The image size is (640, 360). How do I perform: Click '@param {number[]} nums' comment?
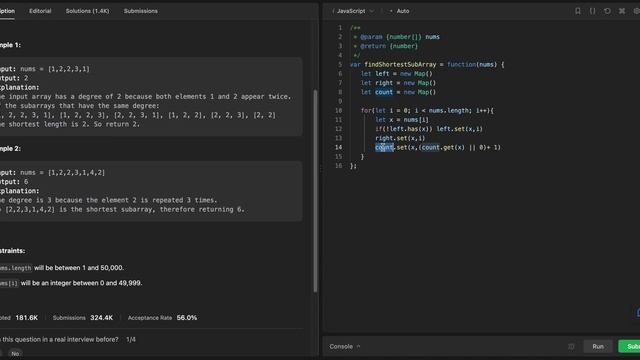click(397, 37)
